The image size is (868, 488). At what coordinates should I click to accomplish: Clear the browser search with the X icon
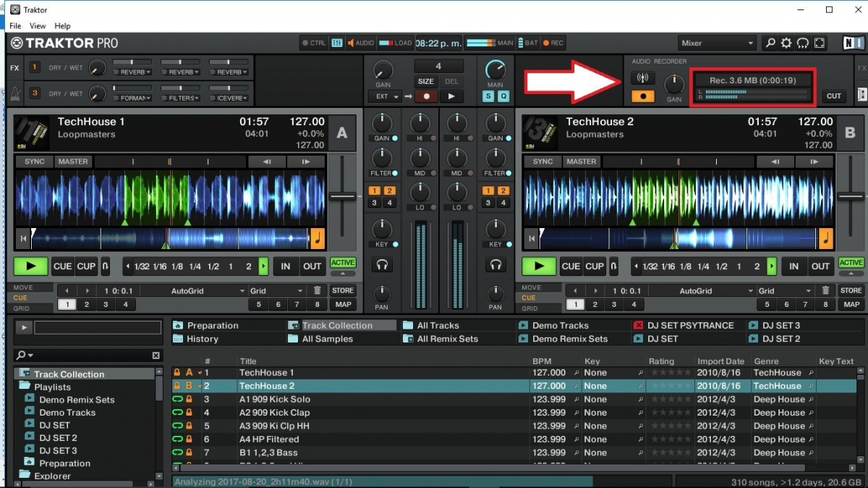coord(156,356)
